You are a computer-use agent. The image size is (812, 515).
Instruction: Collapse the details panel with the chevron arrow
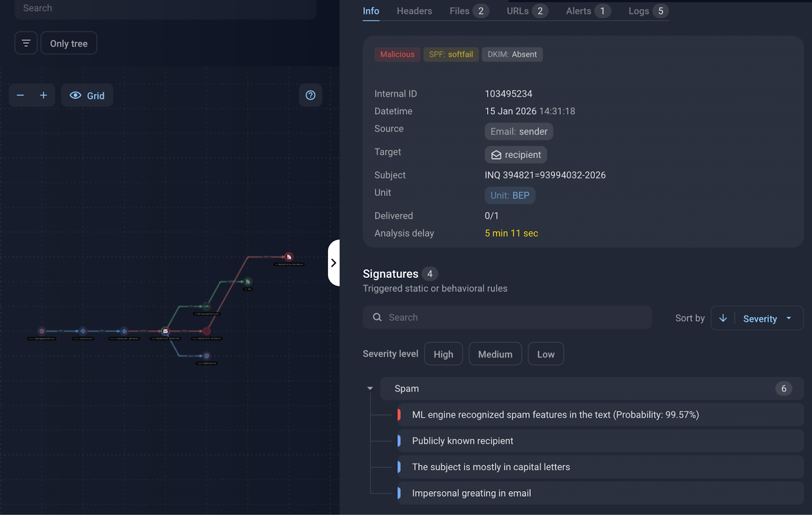click(x=333, y=263)
